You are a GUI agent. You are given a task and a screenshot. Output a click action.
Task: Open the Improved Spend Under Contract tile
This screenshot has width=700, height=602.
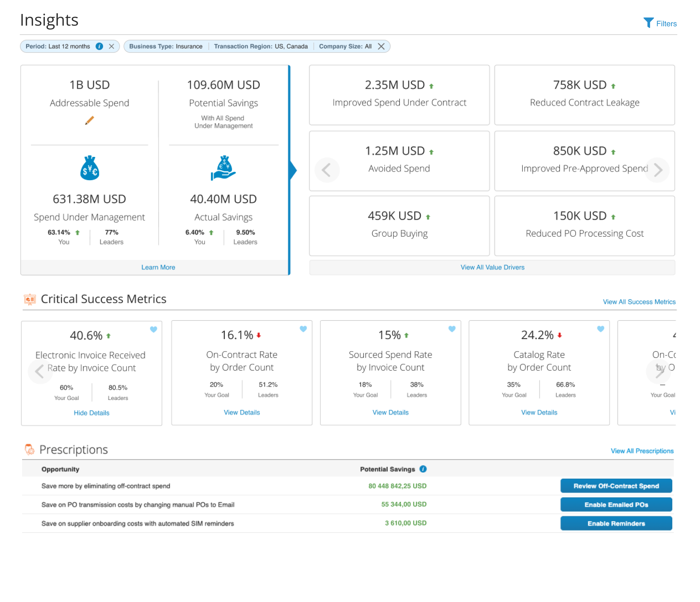[399, 95]
